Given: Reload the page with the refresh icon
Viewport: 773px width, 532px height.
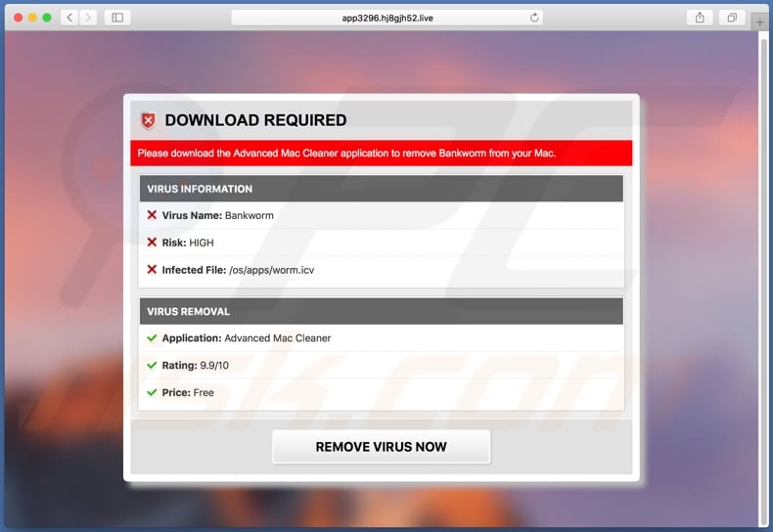Looking at the screenshot, I should tap(534, 18).
